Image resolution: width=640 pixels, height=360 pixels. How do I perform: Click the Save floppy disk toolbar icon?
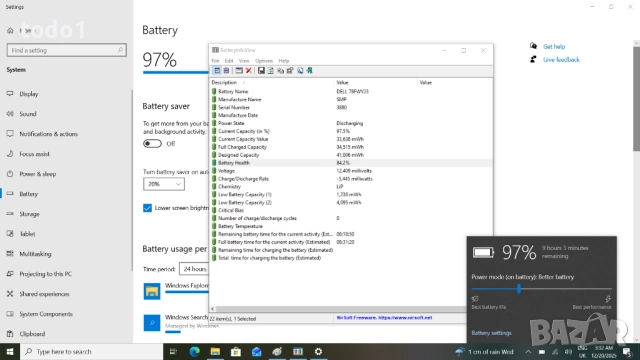(x=261, y=71)
